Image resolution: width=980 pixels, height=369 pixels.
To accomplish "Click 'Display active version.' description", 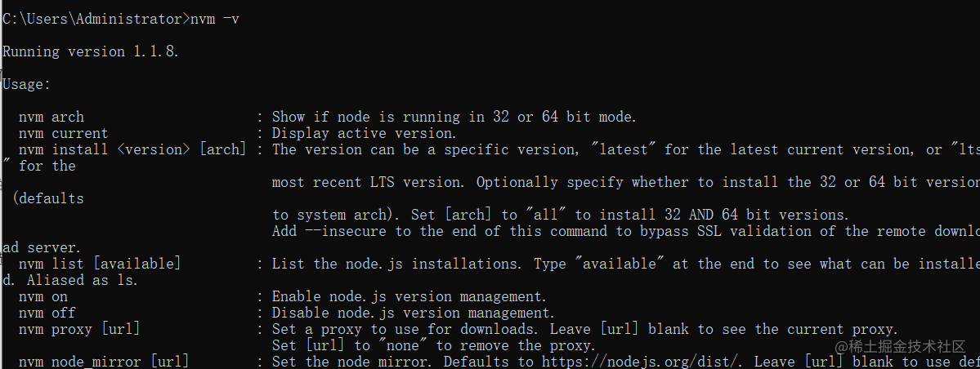I will point(365,133).
